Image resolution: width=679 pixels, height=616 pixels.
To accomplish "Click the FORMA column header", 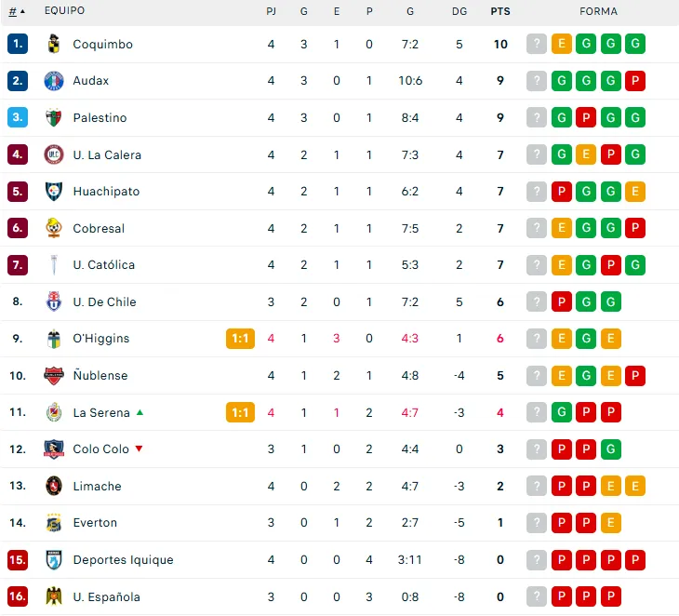I will point(598,12).
